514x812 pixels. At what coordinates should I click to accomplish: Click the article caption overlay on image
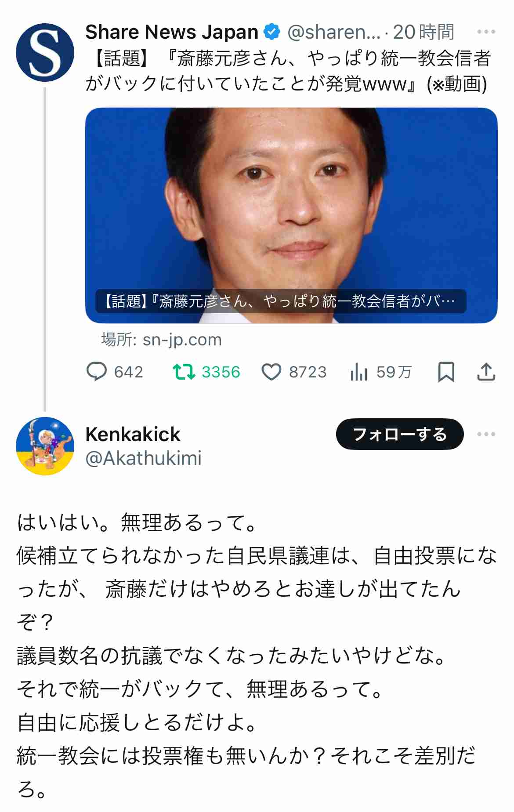click(281, 301)
